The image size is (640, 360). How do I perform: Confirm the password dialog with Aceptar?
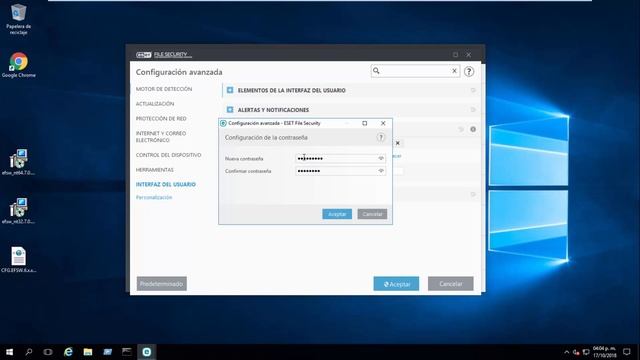(337, 214)
